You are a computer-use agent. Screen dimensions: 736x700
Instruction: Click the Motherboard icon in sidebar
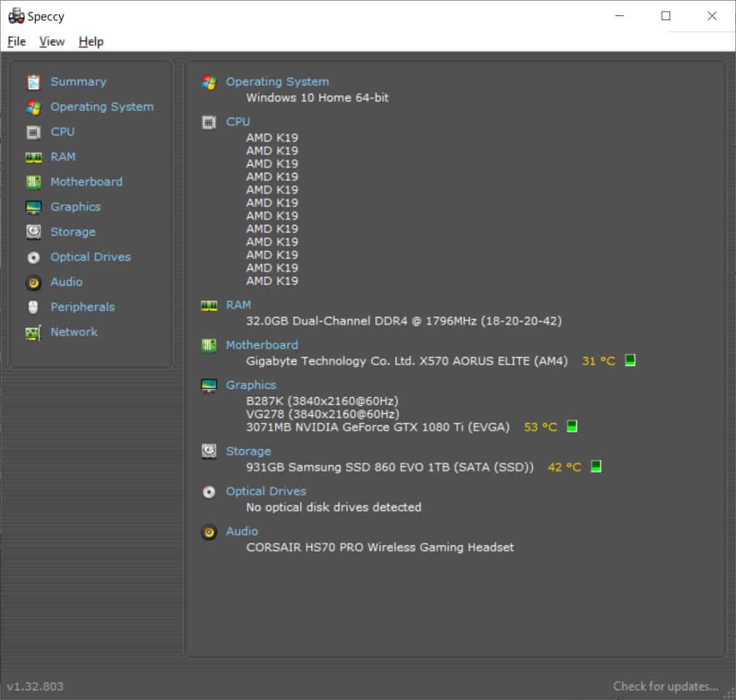click(x=34, y=182)
